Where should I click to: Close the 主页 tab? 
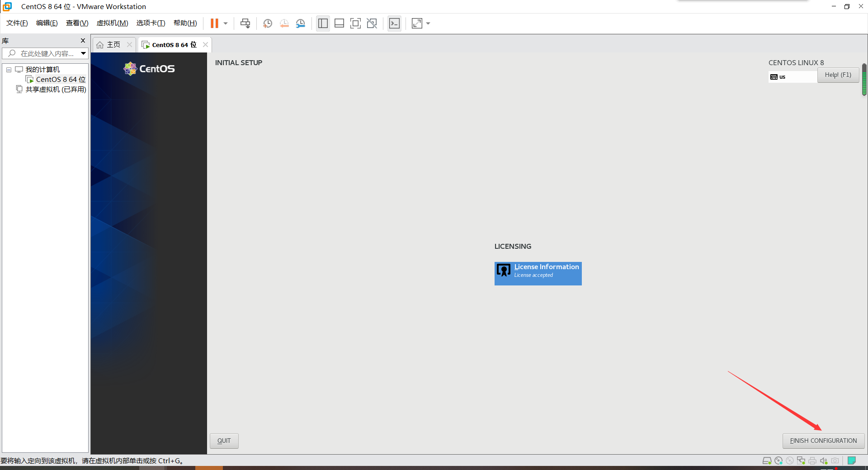[129, 44]
